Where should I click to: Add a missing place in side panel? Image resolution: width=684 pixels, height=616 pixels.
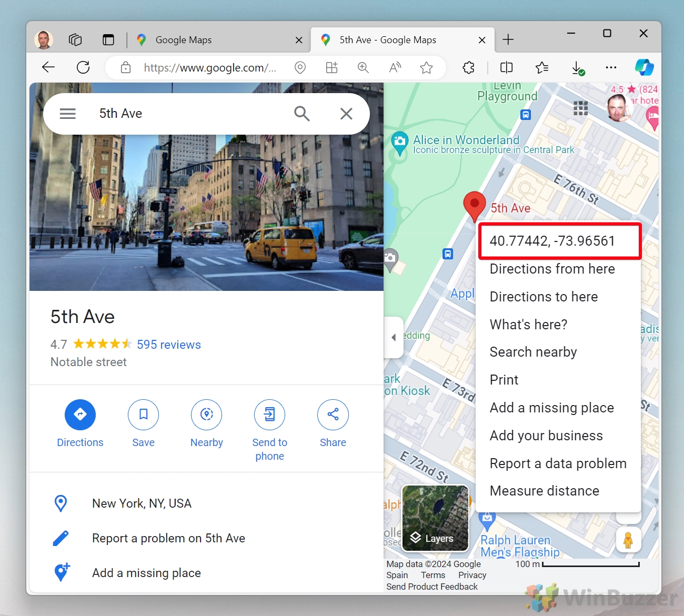(206, 573)
